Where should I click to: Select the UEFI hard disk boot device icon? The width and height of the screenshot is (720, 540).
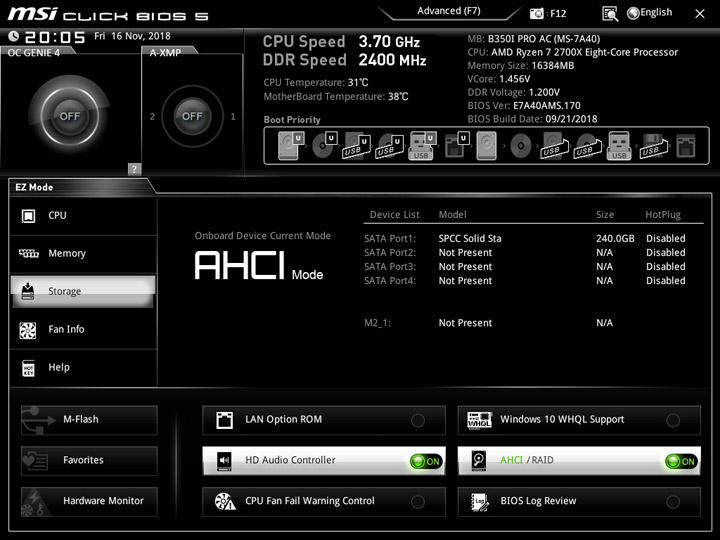click(291, 146)
